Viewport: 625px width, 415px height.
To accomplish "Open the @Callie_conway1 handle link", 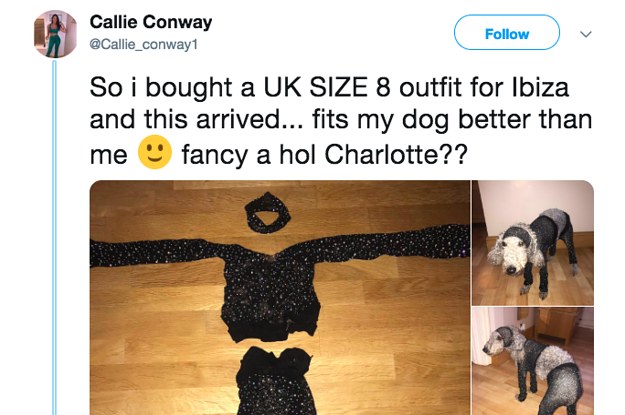I will (143, 44).
